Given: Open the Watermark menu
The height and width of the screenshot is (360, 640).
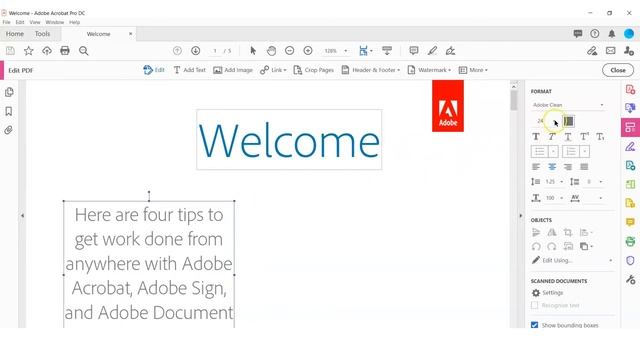Looking at the screenshot, I should (x=429, y=70).
